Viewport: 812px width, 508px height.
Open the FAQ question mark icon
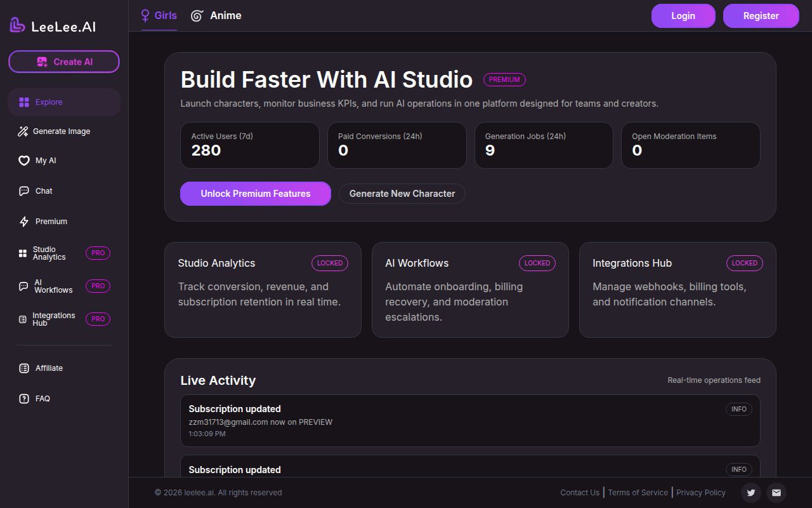point(23,399)
